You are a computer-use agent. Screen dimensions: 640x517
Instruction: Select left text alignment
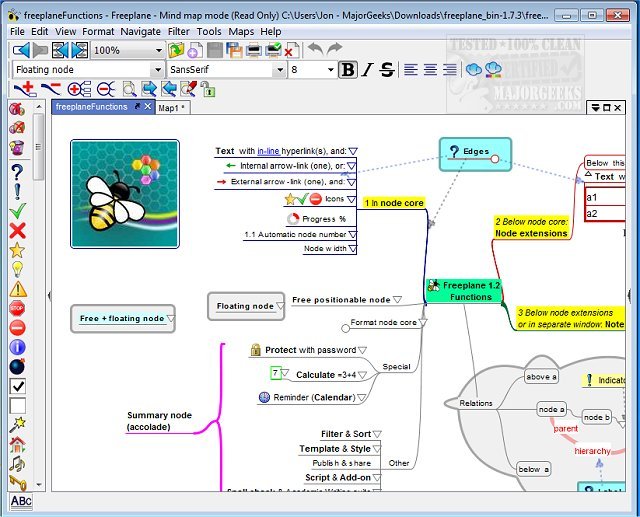[411, 70]
